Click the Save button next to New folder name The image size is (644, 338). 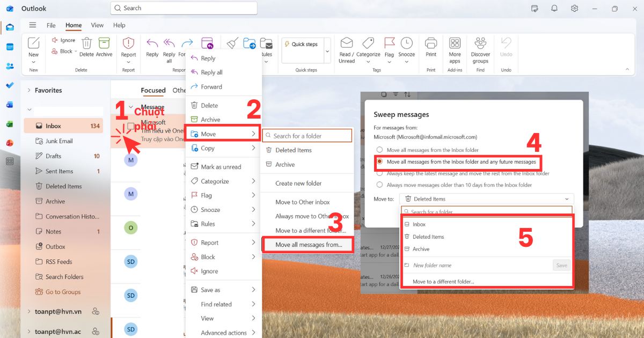pos(561,264)
